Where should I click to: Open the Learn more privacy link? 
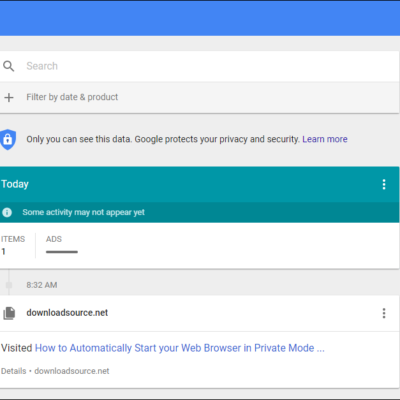pos(325,139)
